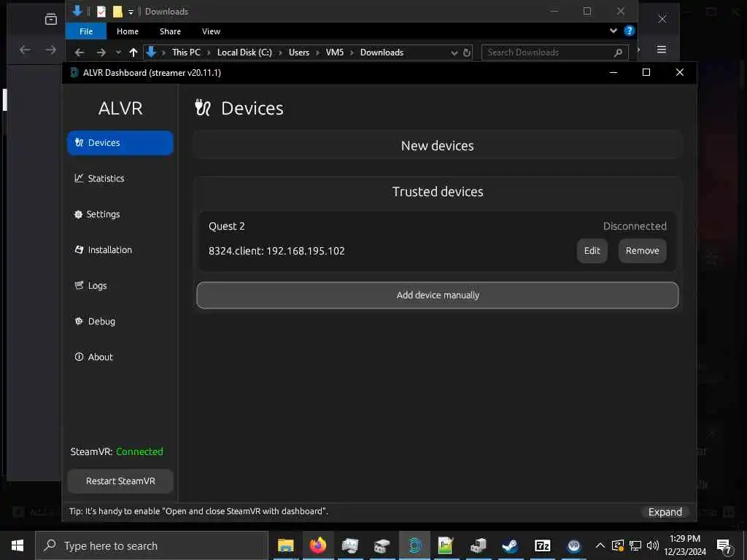Viewport: 747px width, 560px height.
Task: Open the recent locations dropdown in Explorer
Action: click(x=118, y=52)
